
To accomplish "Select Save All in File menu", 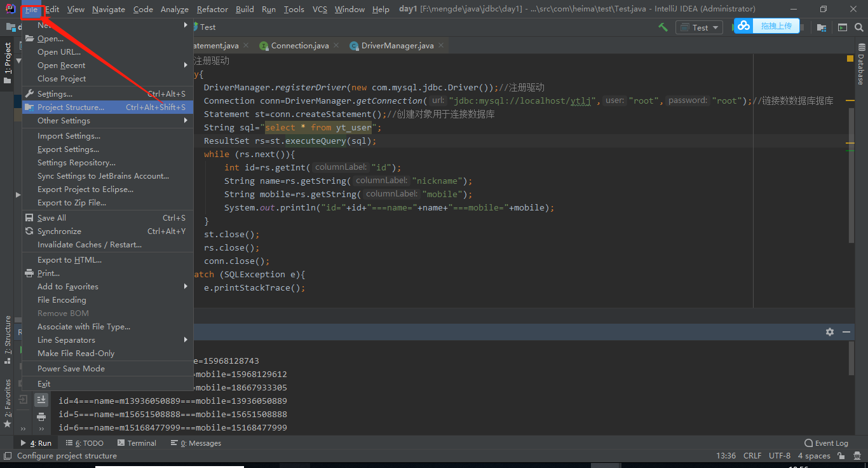I will [107, 217].
